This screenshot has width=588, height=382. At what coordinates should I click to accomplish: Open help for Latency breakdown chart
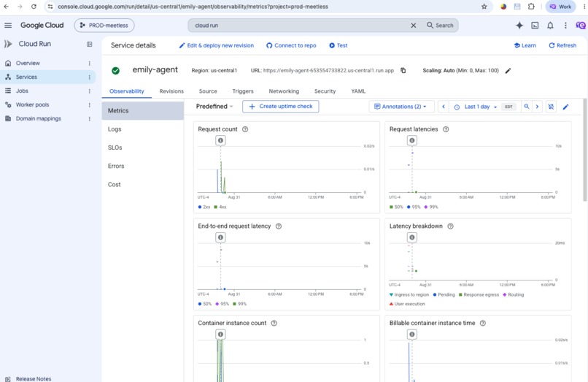450,226
